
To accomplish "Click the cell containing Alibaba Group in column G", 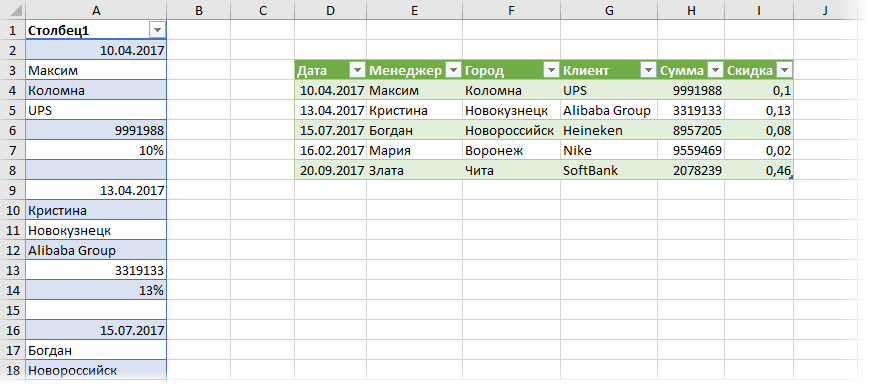I will point(609,110).
